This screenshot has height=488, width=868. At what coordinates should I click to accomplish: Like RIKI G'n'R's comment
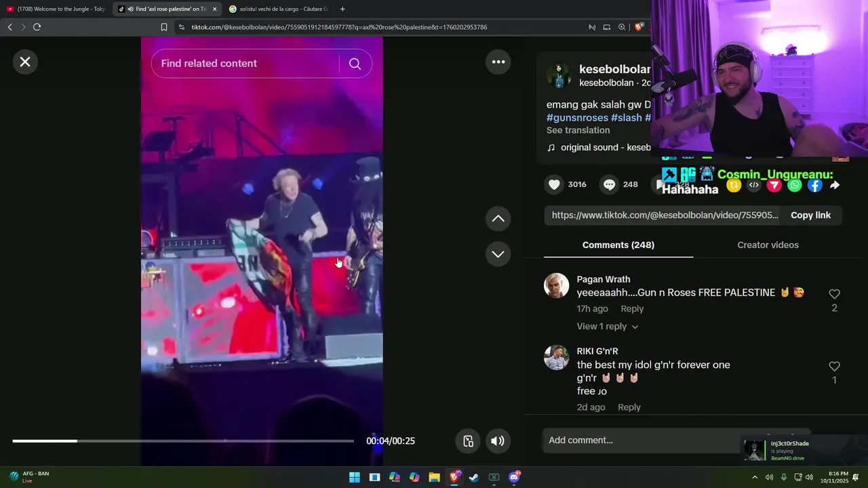[834, 367]
